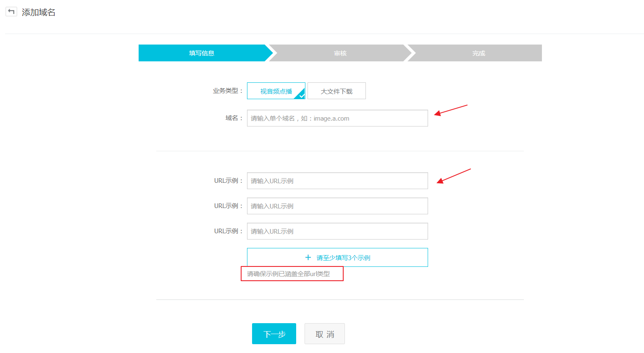Go to the 填写信息 step
Screen dimensions: 644x353
click(202, 53)
